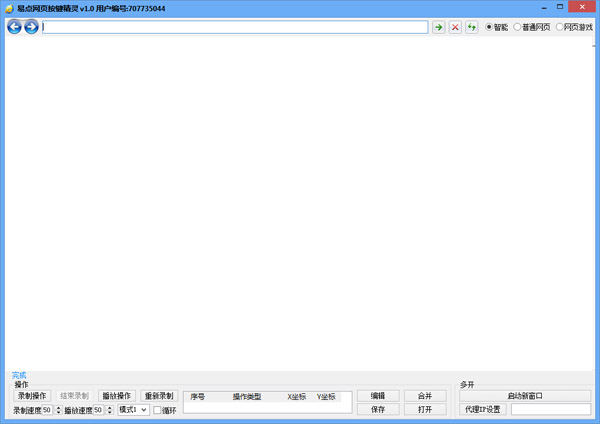Click the 完成 status text

(x=19, y=375)
